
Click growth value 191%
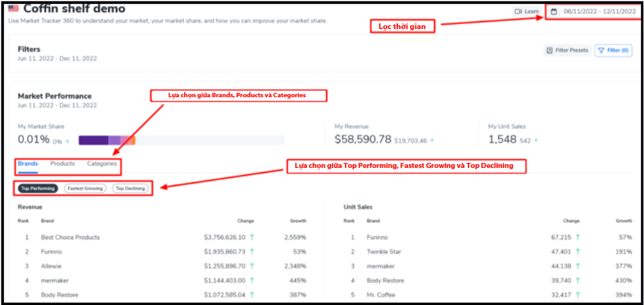pyautogui.click(x=624, y=251)
